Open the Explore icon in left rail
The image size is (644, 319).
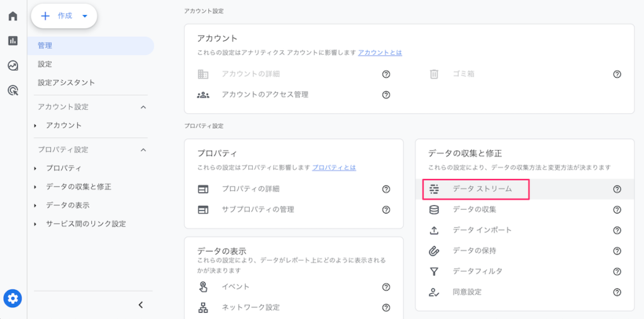(x=13, y=65)
